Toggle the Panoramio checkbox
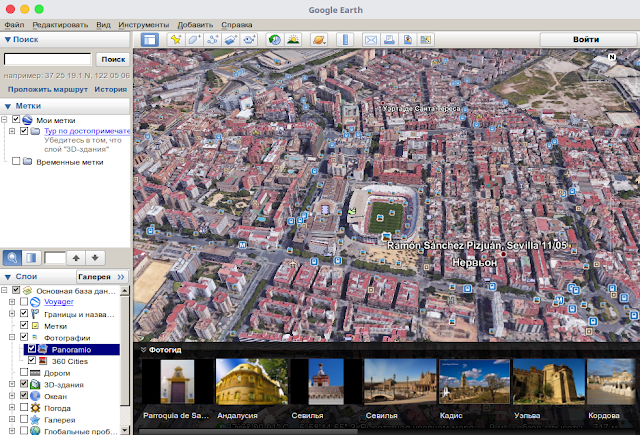This screenshot has width=640, height=435. [x=31, y=348]
